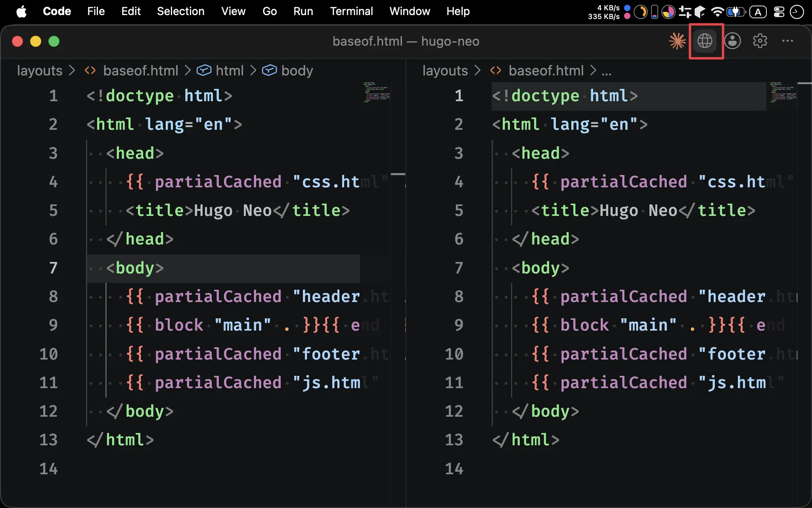Click the colorful pie chart menu bar icon
Screen dimensions: 812x508
click(668, 12)
